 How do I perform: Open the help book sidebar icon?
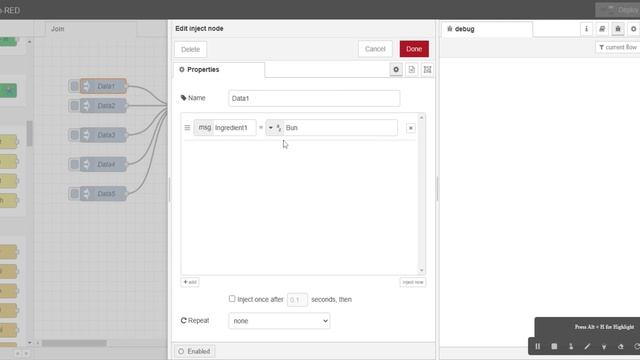602,29
